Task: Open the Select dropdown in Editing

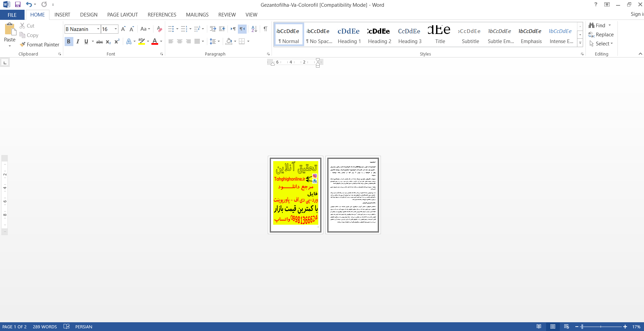Action: pyautogui.click(x=601, y=44)
